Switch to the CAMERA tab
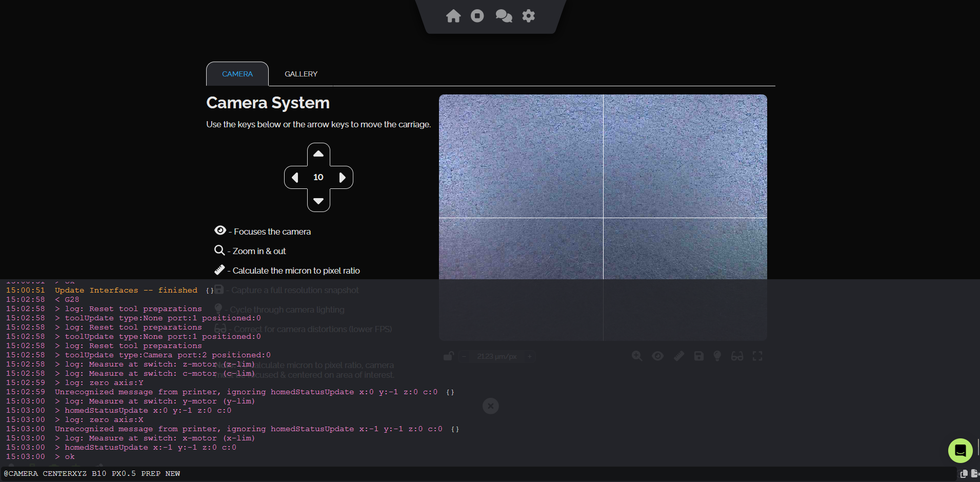This screenshot has height=482, width=980. (x=237, y=74)
